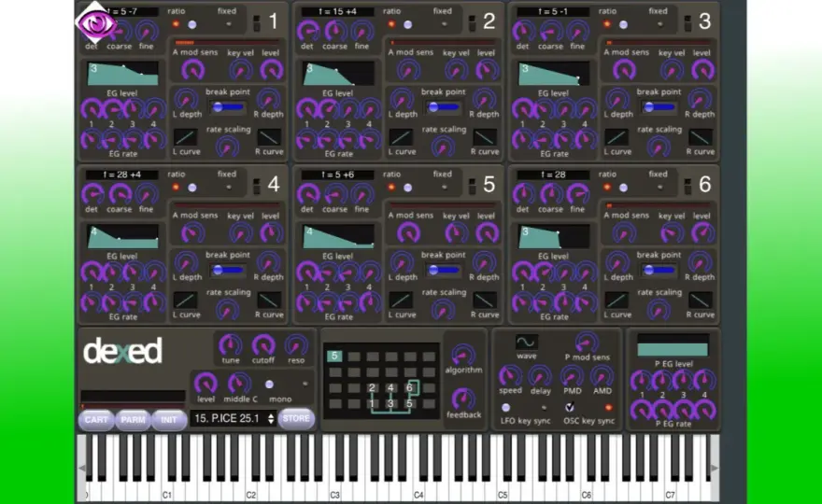This screenshot has width=822, height=504.
Task: Click the middle C knob
Action: [x=239, y=384]
